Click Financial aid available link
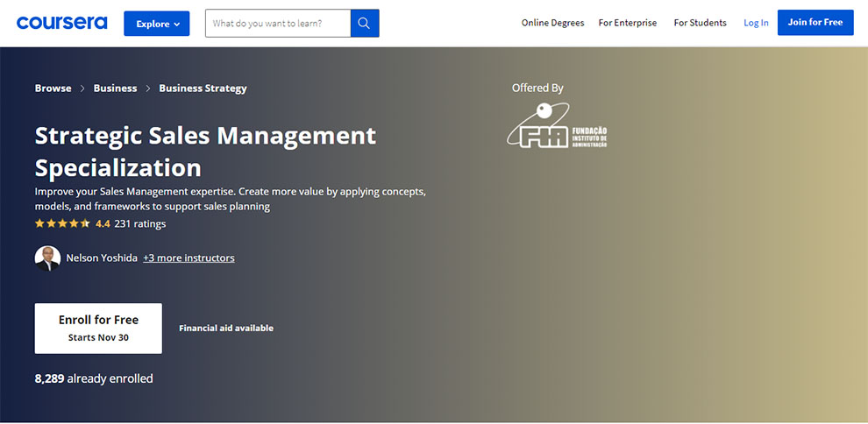Screen dimensions: 868x424 226,328
